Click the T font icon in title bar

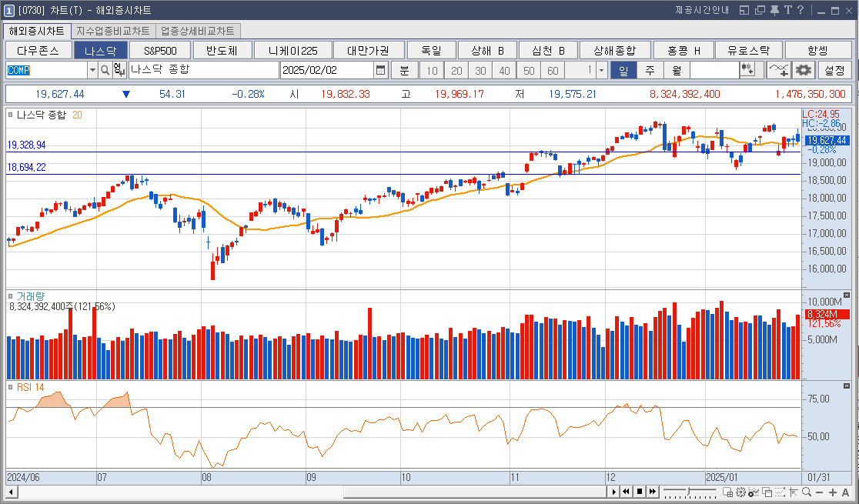pos(787,10)
